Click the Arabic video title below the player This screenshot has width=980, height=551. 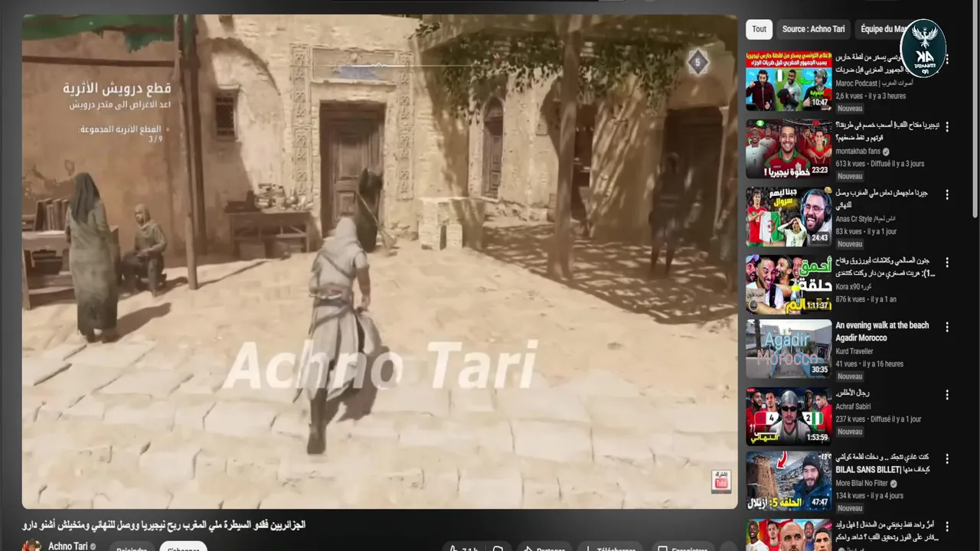(164, 525)
